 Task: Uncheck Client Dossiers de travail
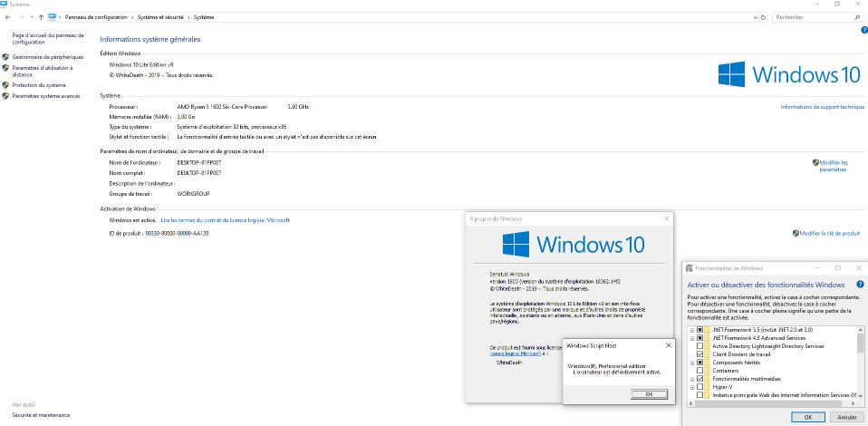point(699,354)
